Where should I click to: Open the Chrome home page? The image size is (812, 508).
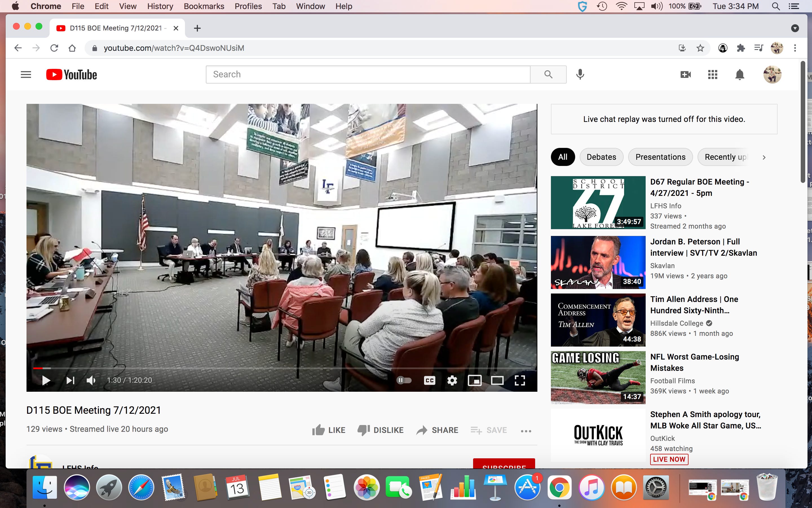72,48
